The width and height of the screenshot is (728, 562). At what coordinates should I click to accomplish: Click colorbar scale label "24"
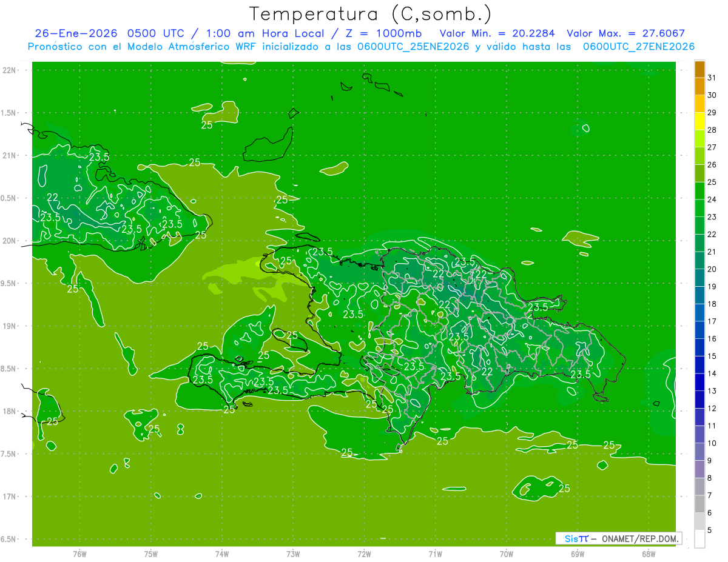[x=712, y=199]
